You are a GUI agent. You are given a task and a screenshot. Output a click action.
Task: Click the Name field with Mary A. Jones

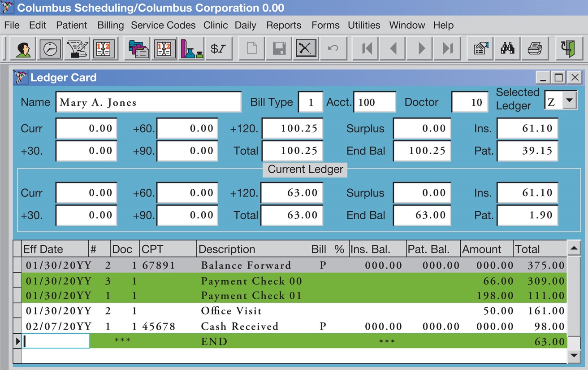click(148, 102)
